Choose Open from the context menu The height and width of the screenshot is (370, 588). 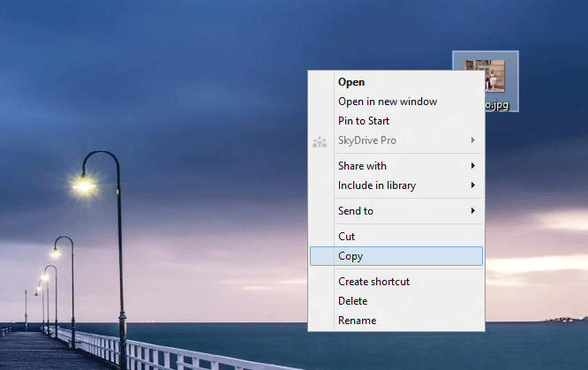click(x=351, y=82)
